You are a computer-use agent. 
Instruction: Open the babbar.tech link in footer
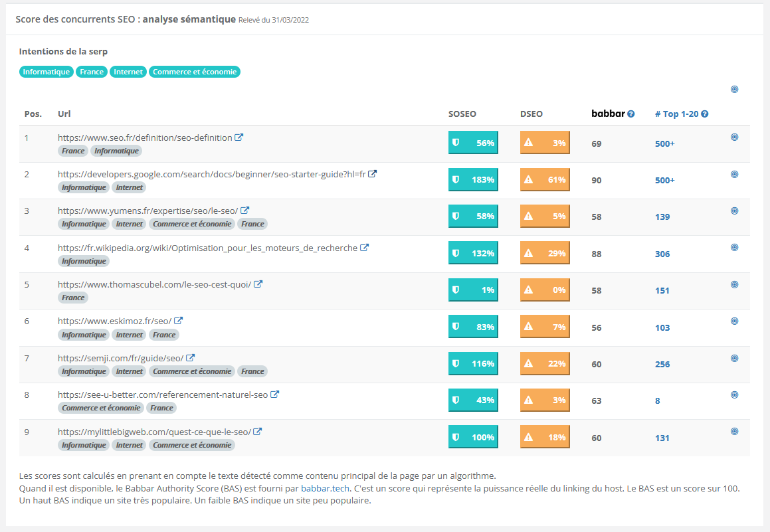[x=325, y=488]
